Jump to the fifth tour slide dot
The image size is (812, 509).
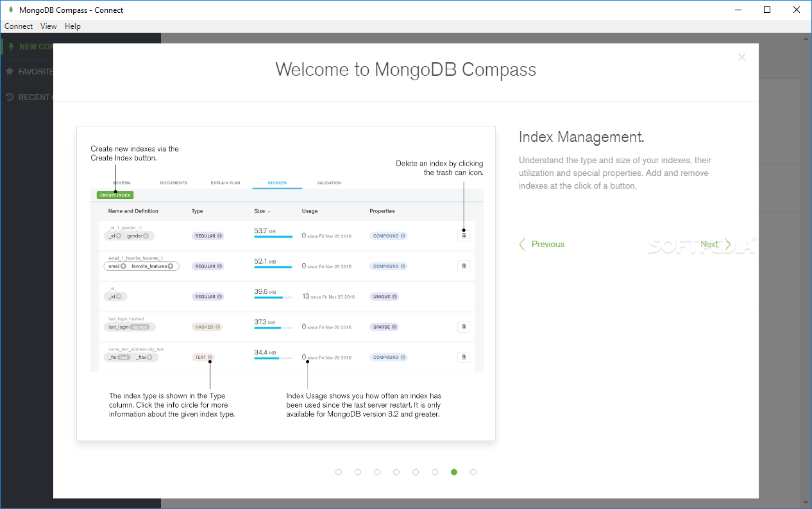(416, 472)
